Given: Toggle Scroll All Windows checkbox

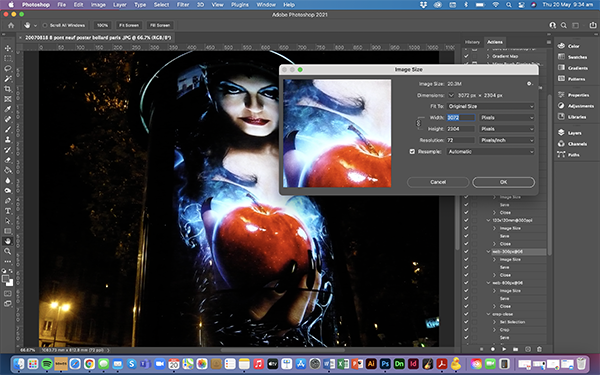Looking at the screenshot, I should click(x=45, y=25).
